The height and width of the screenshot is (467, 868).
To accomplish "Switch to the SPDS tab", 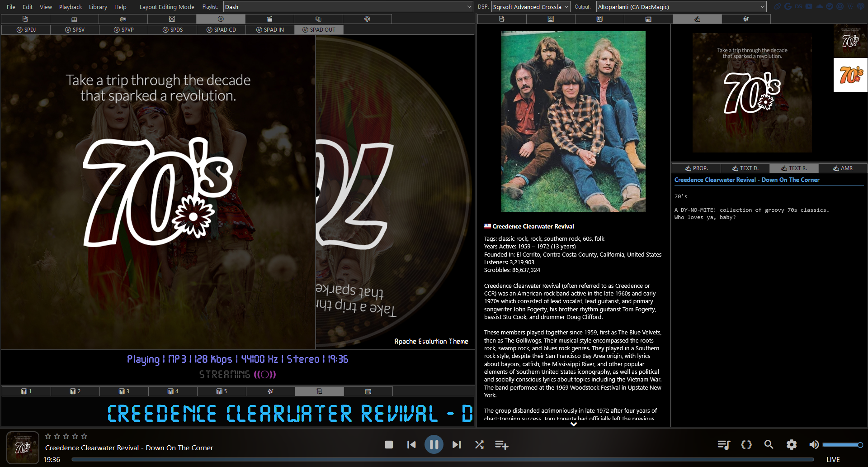I will click(172, 29).
